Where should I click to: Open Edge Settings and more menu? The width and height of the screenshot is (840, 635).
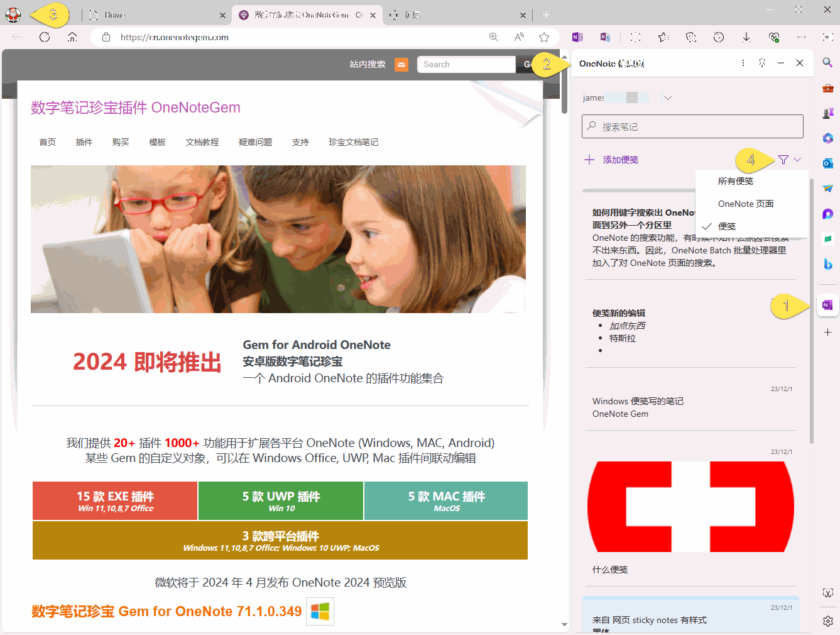click(x=801, y=37)
